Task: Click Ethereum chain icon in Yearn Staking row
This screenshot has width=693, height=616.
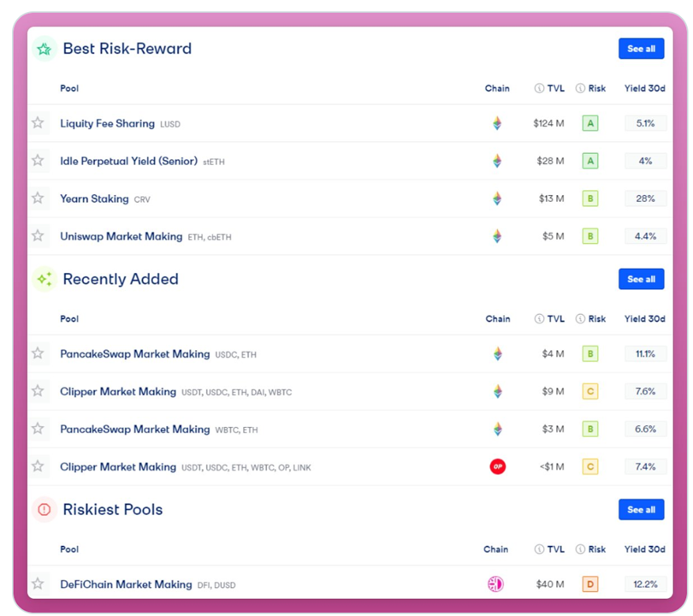Action: click(x=497, y=198)
